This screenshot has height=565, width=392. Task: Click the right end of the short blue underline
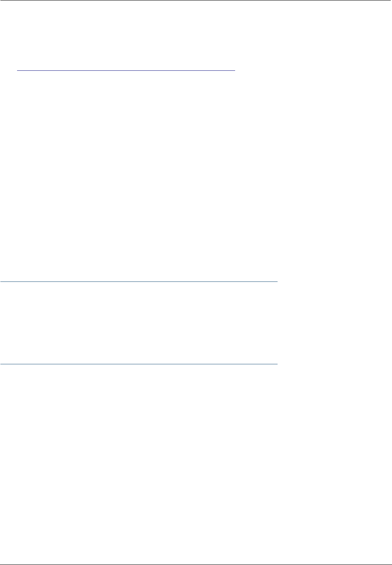tap(235, 71)
